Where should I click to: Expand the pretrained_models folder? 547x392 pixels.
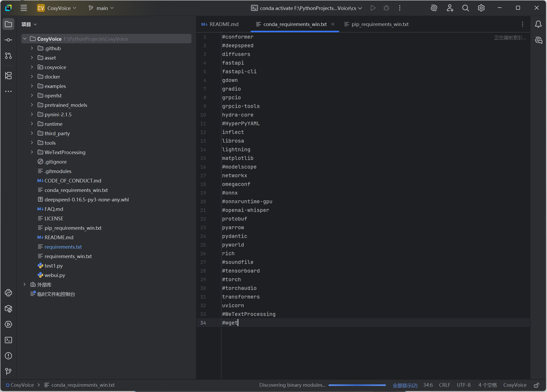32,105
